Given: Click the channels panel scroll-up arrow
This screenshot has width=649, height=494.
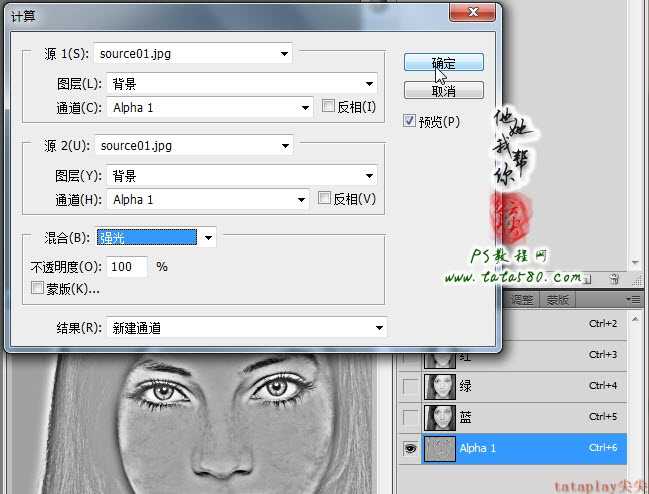Looking at the screenshot, I should point(635,319).
